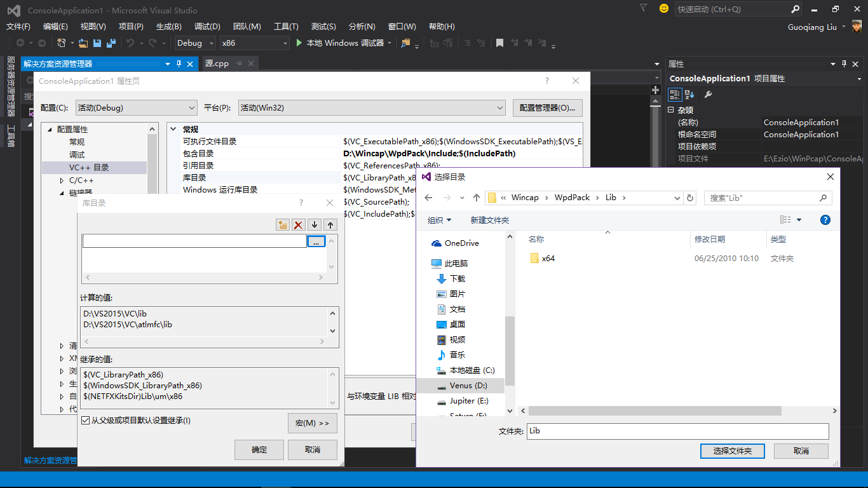The width and height of the screenshot is (868, 488).
Task: Click the save all toolbar icon
Action: [x=111, y=43]
